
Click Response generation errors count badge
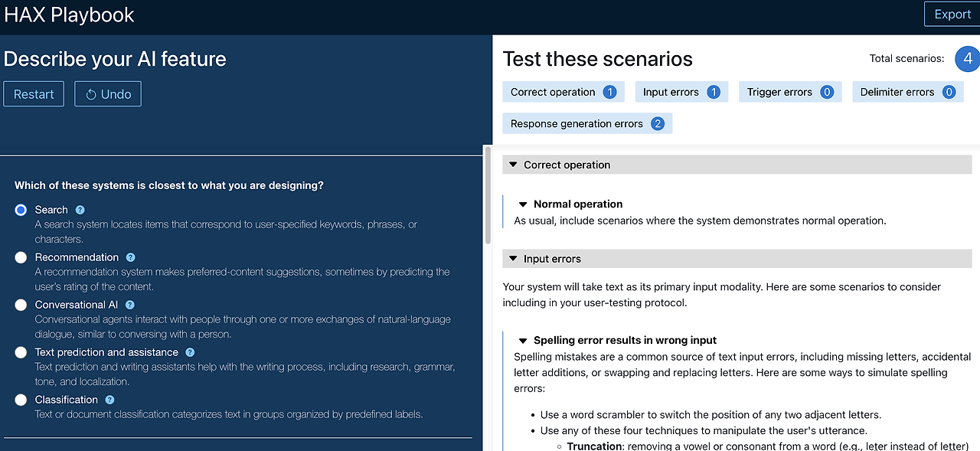[x=657, y=124]
